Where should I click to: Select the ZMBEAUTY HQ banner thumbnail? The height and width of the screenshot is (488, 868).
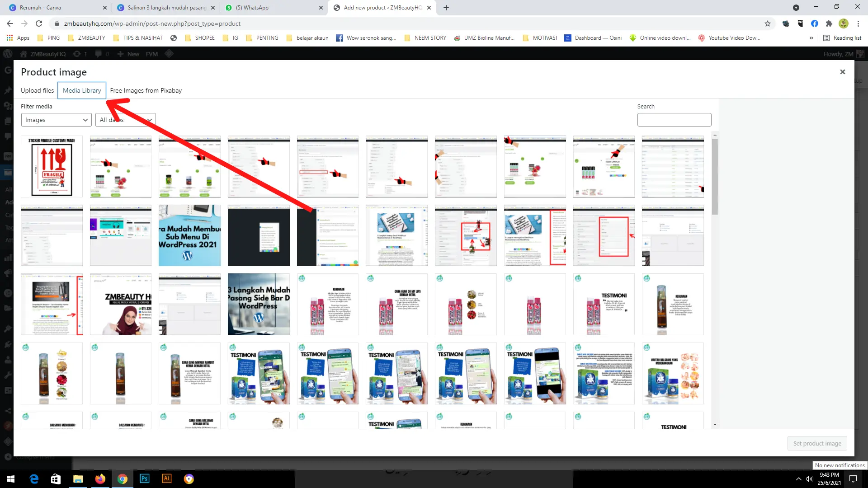pyautogui.click(x=121, y=304)
